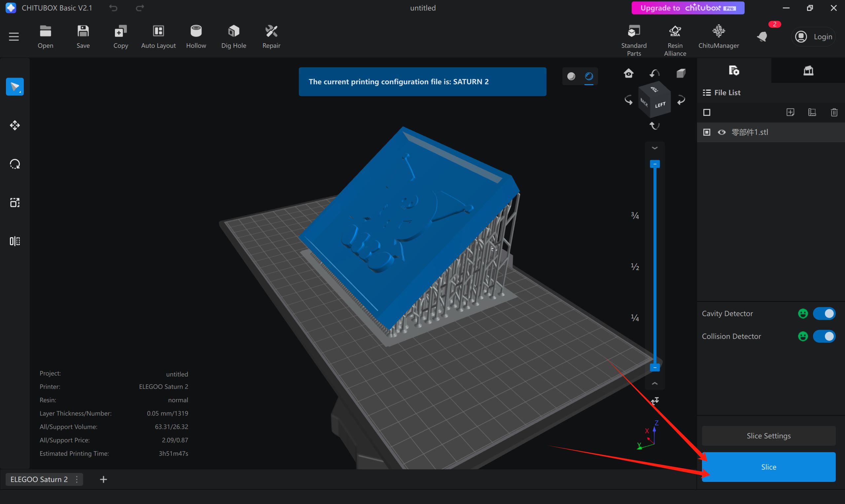The image size is (845, 504).
Task: Open ELEGOO Saturn 2 tab options dots
Action: pos(77,479)
